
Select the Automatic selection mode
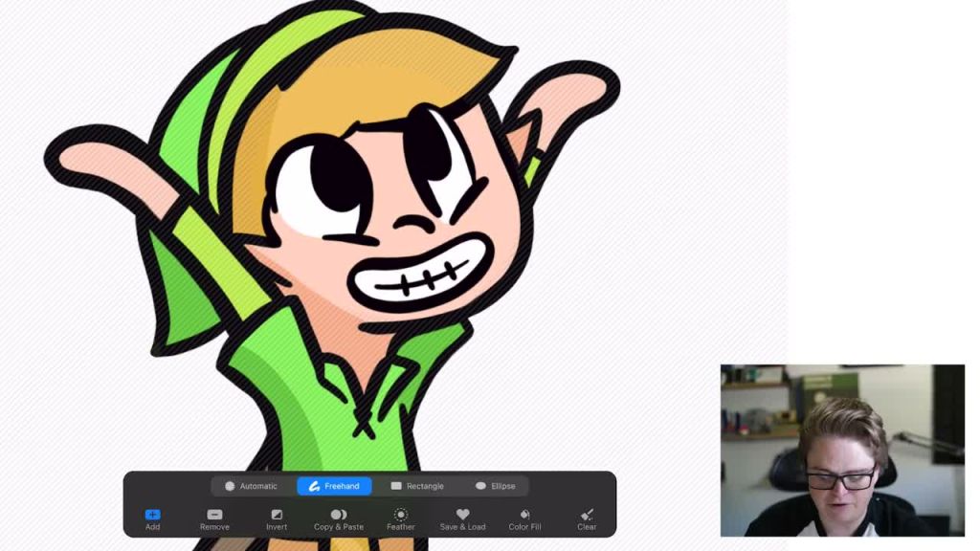point(252,486)
